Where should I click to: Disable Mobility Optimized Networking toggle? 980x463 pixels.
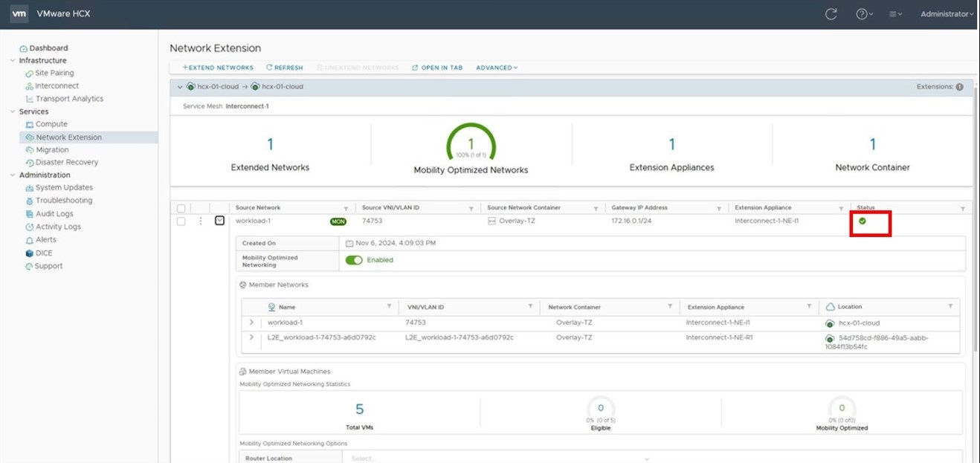[354, 260]
